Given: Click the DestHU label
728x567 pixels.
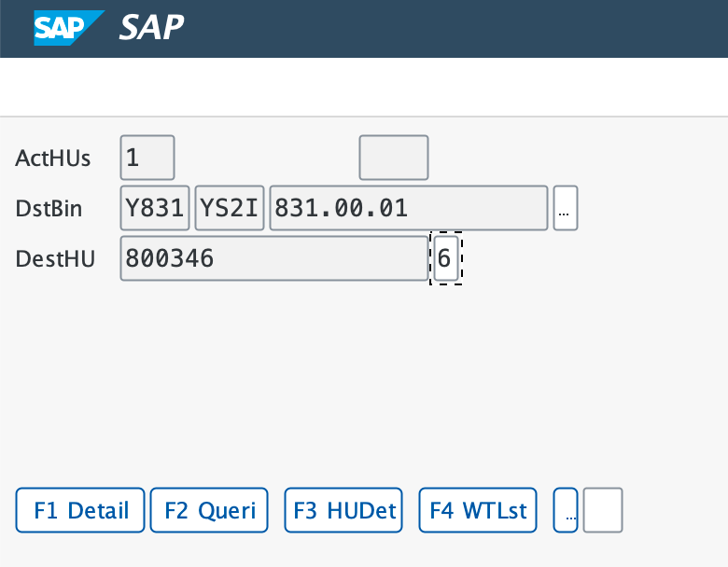Looking at the screenshot, I should 54,258.
